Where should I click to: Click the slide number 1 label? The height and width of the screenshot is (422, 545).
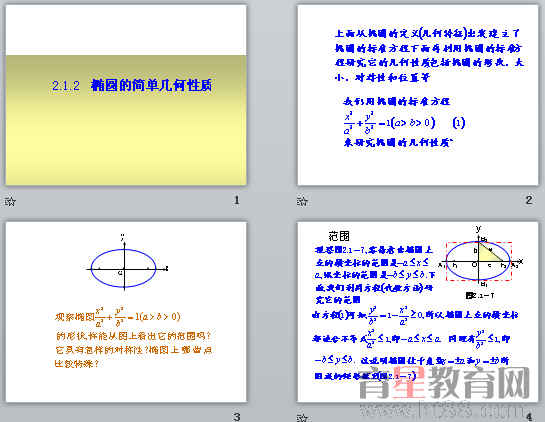point(237,200)
